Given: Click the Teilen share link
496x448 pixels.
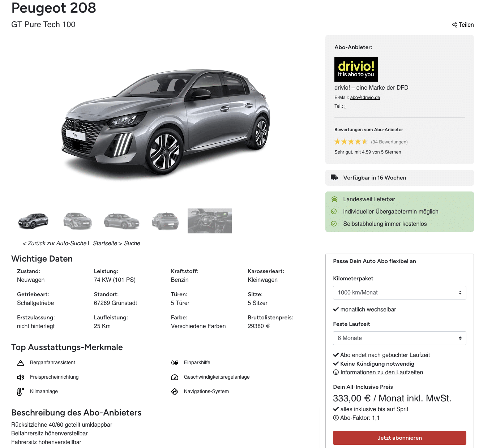Looking at the screenshot, I should point(463,25).
